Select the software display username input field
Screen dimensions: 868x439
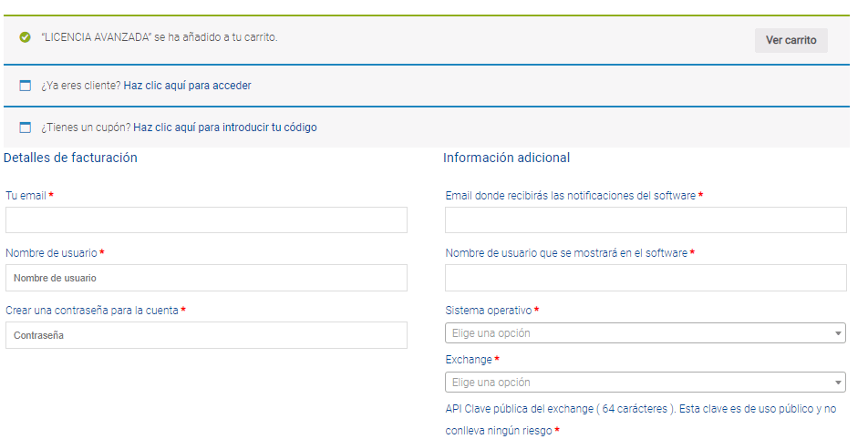pos(646,278)
